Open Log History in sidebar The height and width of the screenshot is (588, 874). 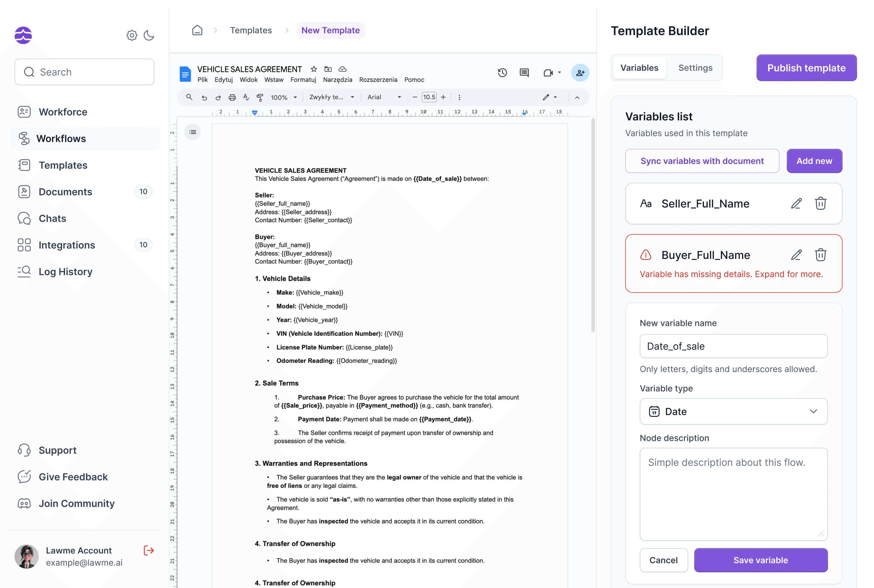[85, 272]
